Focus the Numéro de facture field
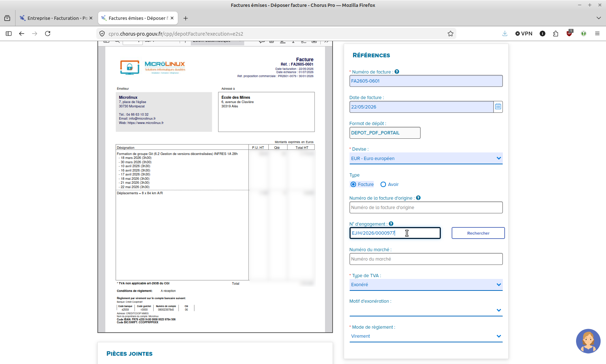This screenshot has width=606, height=364. pos(426,81)
